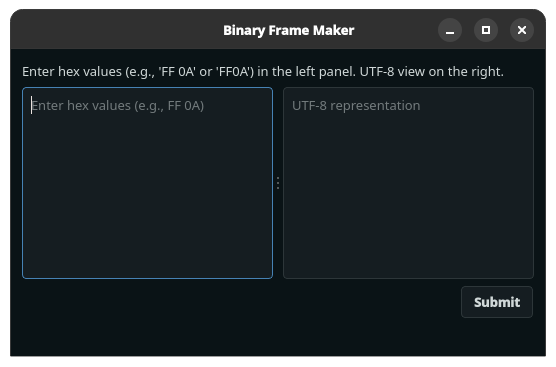Close the Binary Frame Maker window
Screen dimensions: 556x367
[522, 30]
